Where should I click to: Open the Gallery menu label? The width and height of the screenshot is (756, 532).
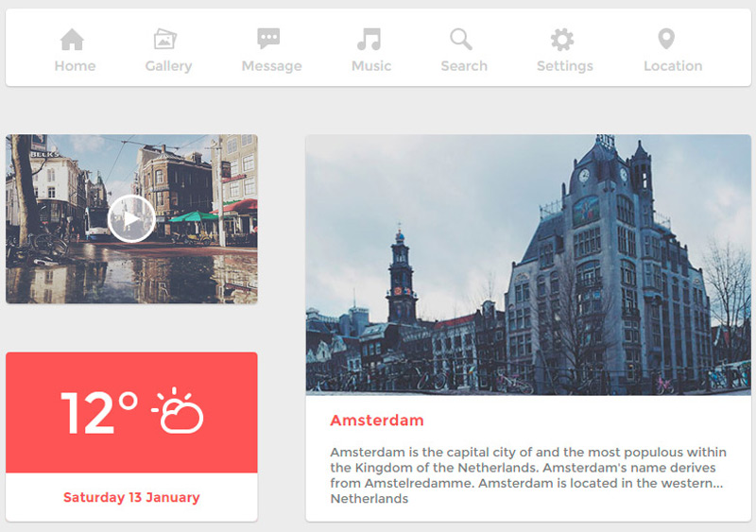click(168, 66)
